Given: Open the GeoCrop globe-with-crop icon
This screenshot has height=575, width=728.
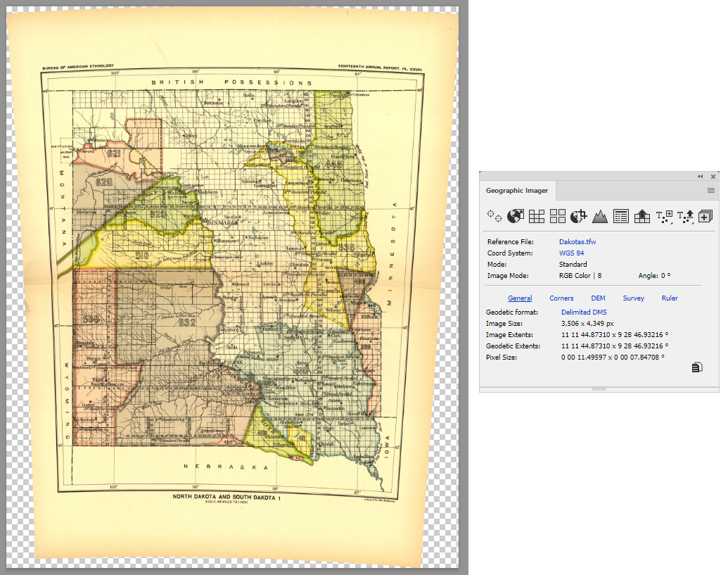Looking at the screenshot, I should tap(578, 216).
